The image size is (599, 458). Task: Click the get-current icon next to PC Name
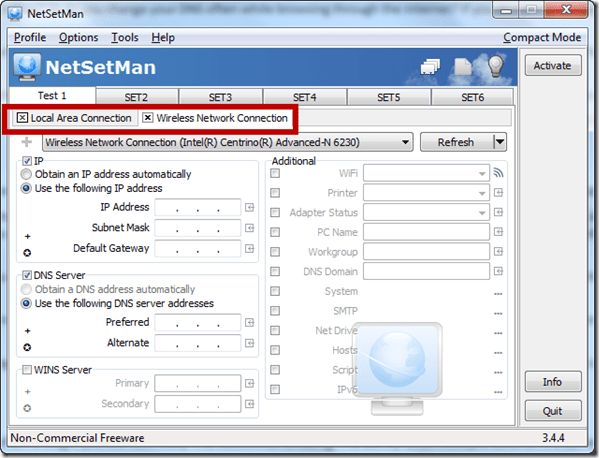(498, 232)
